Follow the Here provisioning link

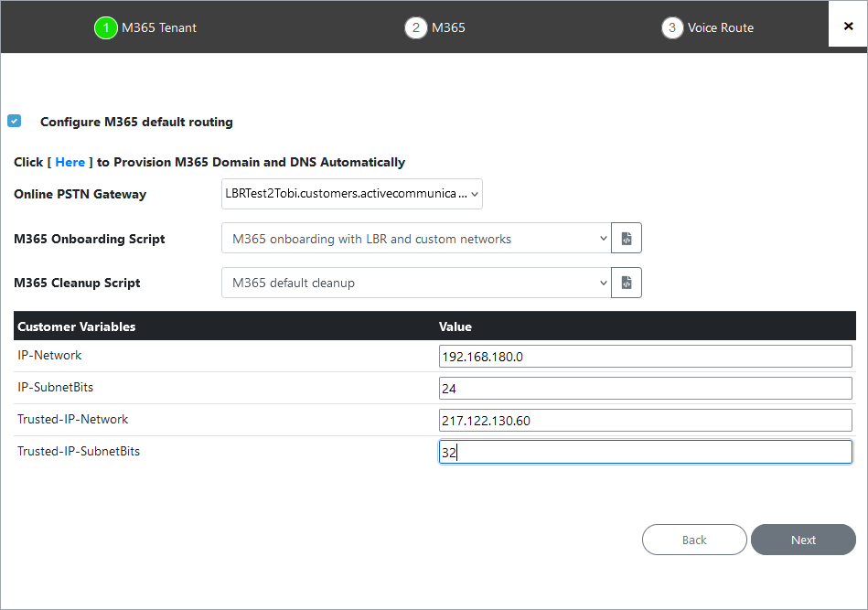point(70,162)
